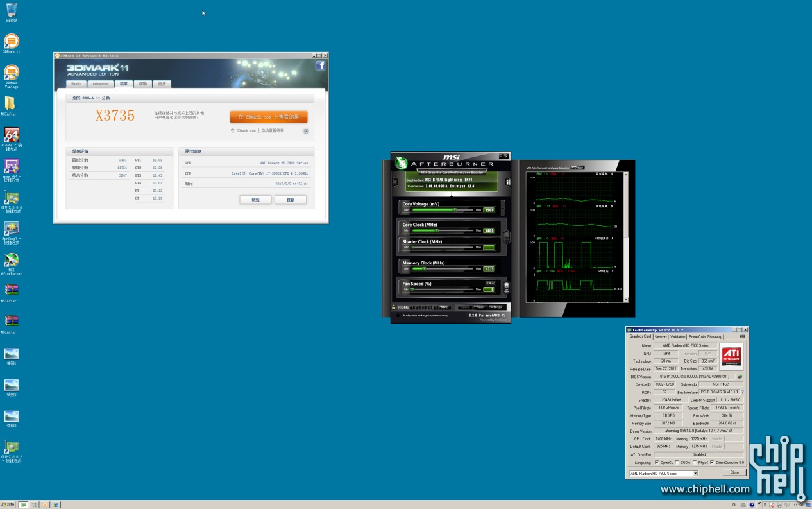Click hardware monitor scrollbar down arrow
Viewport: 812px width, 509px height.
(x=626, y=299)
